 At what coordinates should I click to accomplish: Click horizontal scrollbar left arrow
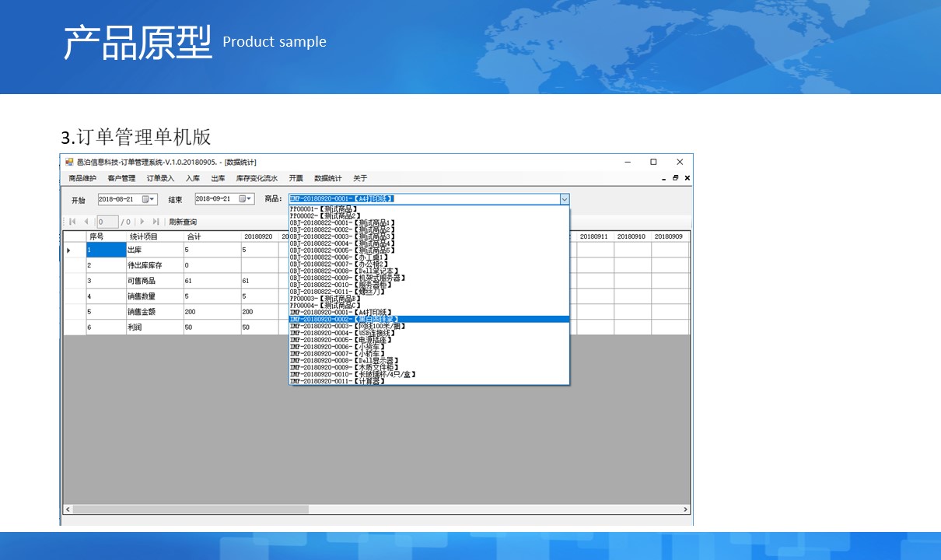point(68,509)
